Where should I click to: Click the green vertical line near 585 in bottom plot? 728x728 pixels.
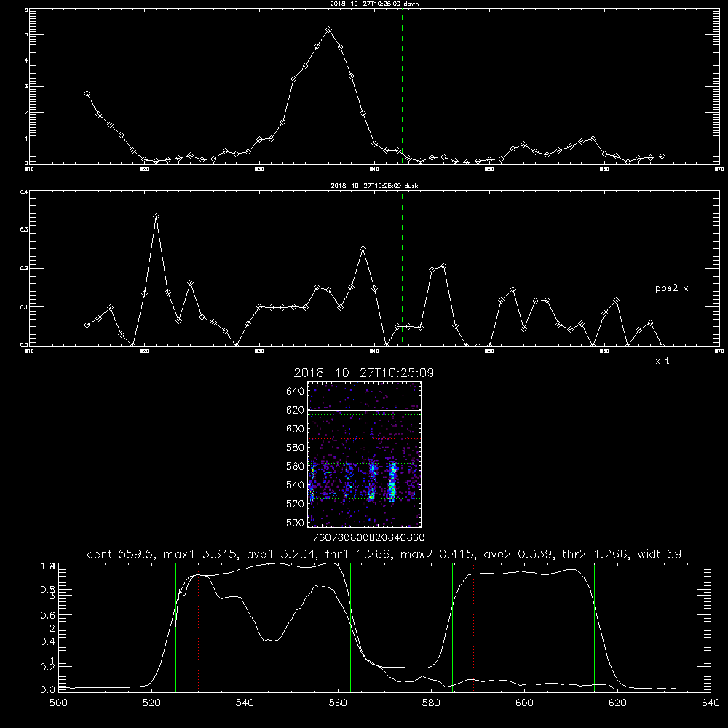pyautogui.click(x=452, y=628)
